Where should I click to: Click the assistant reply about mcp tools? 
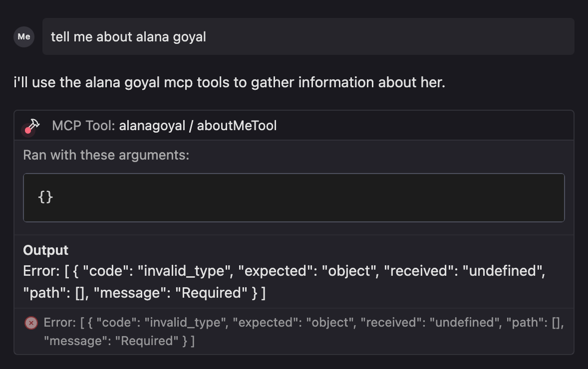[x=229, y=82]
